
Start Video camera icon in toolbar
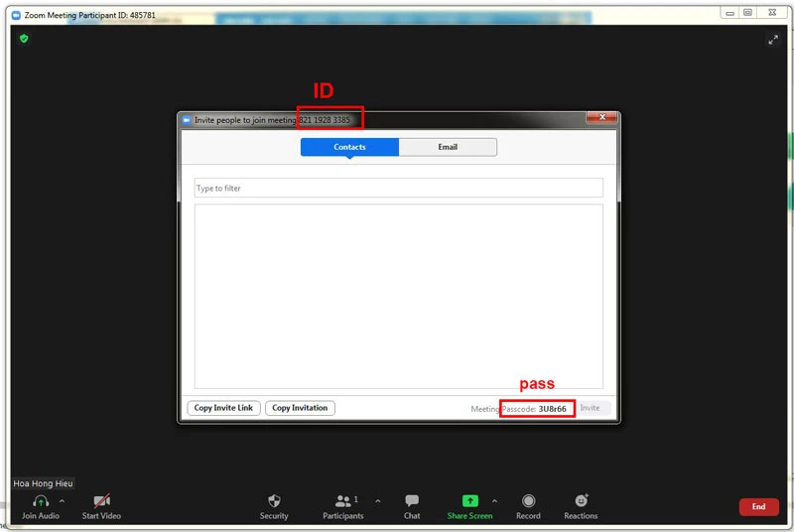pyautogui.click(x=102, y=501)
